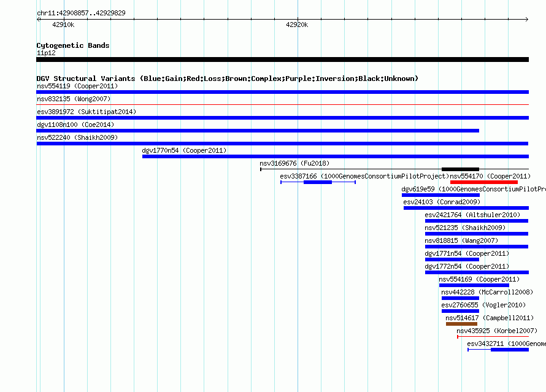Click the chr11:42908857..42929829 region label
Image resolution: width=546 pixels, height=392 pixels.
(x=81, y=13)
